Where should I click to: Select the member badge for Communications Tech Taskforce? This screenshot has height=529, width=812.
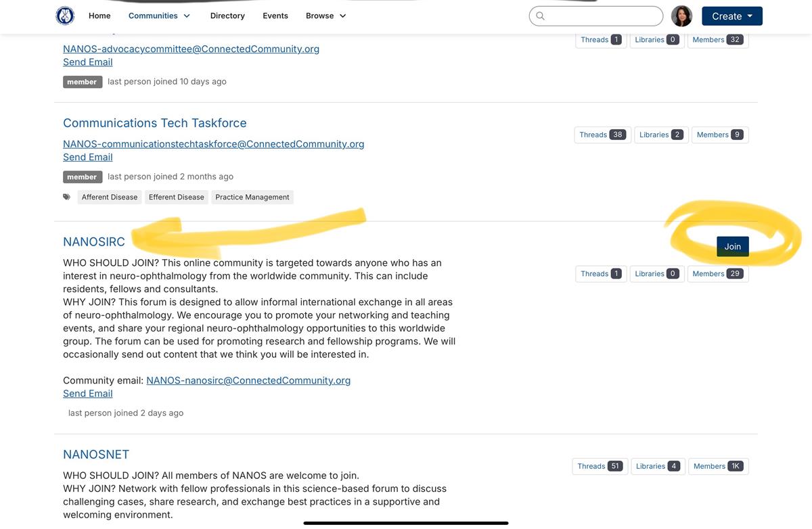coord(82,175)
